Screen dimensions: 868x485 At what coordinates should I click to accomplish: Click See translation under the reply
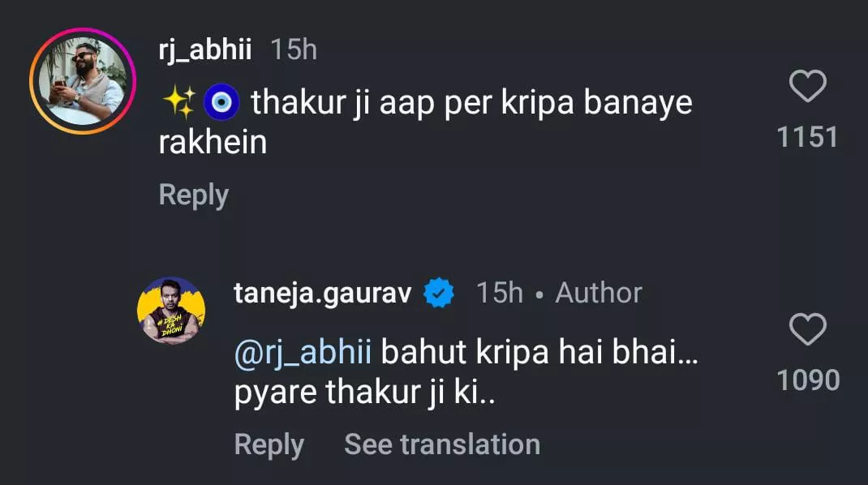click(x=442, y=444)
